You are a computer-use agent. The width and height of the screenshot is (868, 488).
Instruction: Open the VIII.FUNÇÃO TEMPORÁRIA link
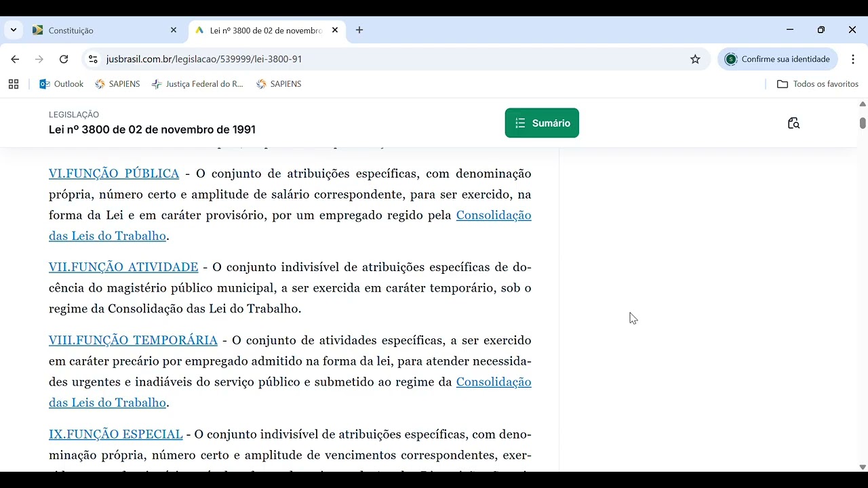tap(133, 340)
